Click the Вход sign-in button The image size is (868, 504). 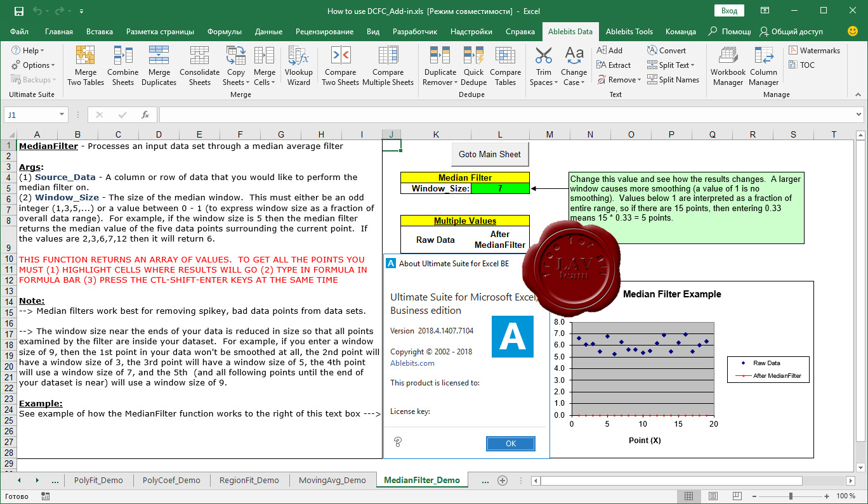tap(730, 11)
